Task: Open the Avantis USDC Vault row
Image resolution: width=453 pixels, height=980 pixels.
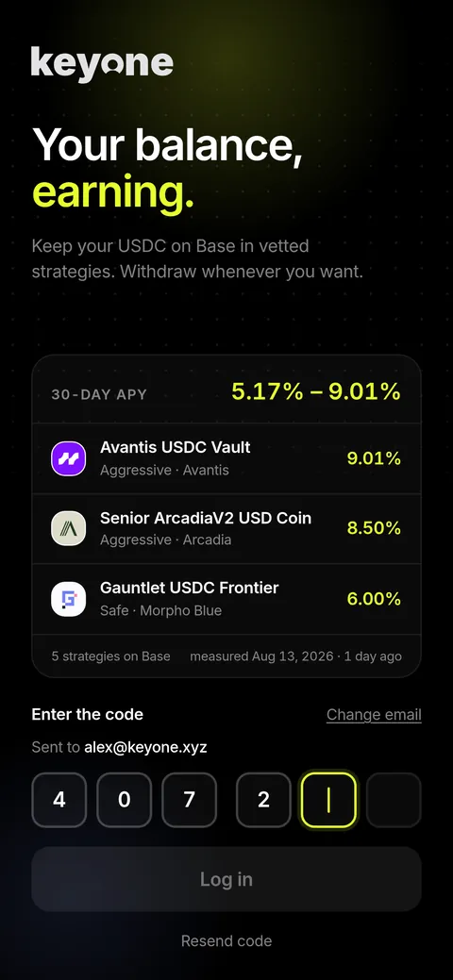Action: 226,458
